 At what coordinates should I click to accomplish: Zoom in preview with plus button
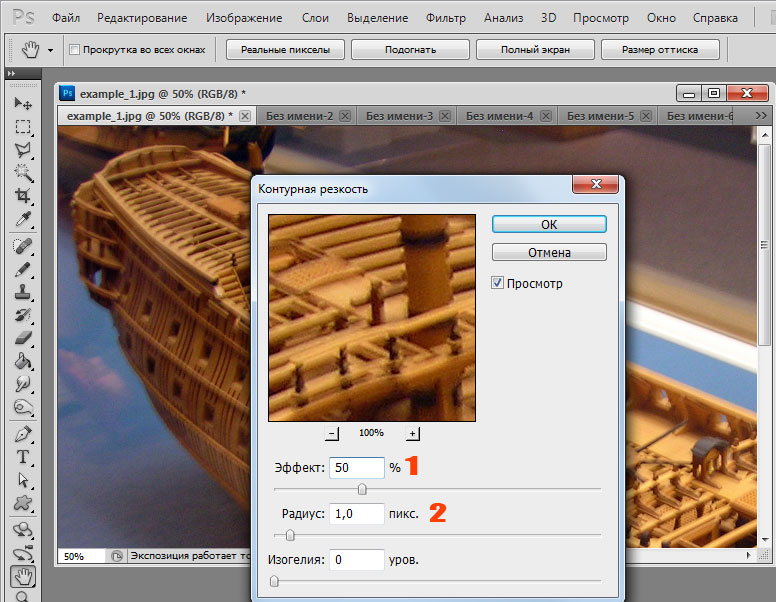pyautogui.click(x=413, y=433)
